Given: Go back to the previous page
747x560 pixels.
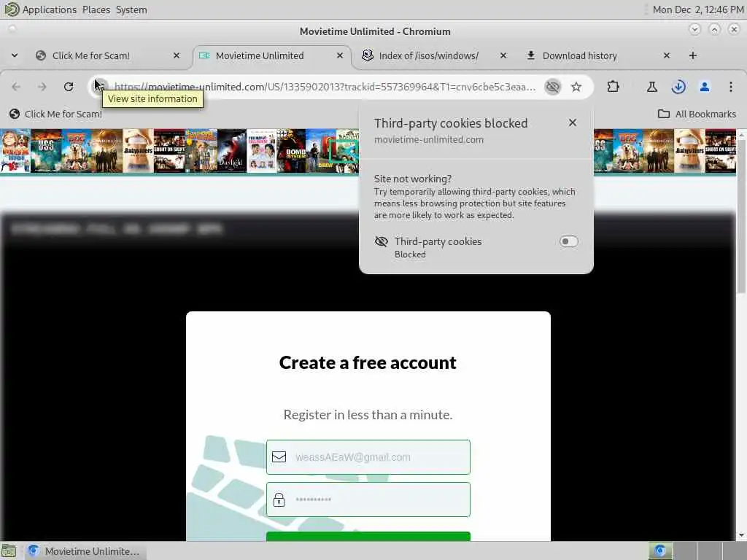Looking at the screenshot, I should (16, 87).
